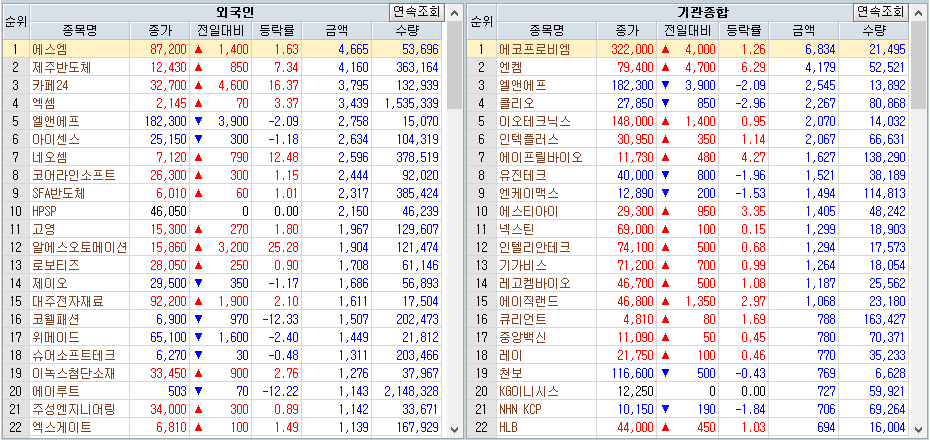Select stock 에스티아이
Screen dimensions: 930x440
[x=528, y=211]
